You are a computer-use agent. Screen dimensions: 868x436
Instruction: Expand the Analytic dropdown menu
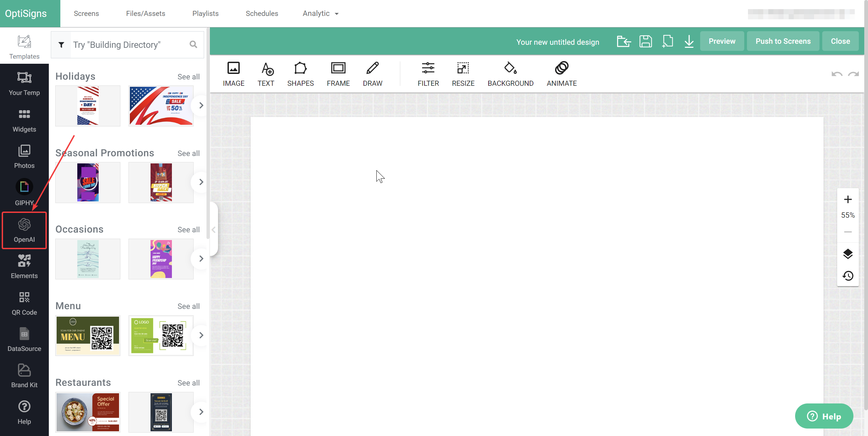(x=320, y=14)
